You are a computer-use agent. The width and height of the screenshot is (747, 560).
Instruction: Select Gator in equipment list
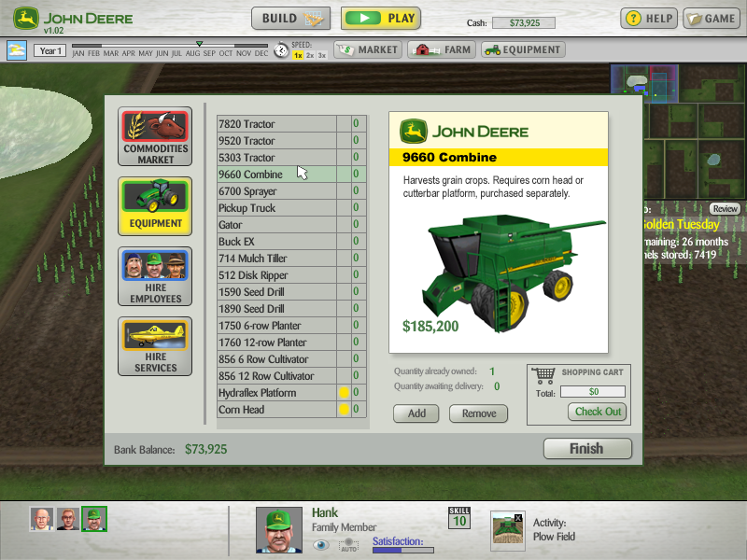tap(291, 225)
